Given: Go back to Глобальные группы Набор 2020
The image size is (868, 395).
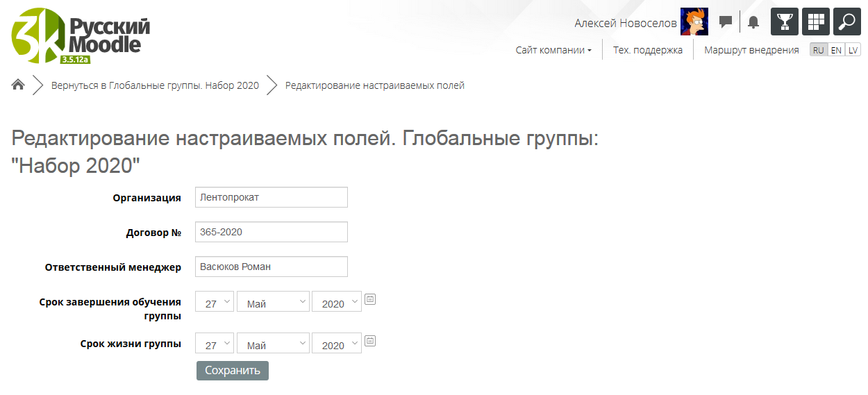Looking at the screenshot, I should pos(155,85).
